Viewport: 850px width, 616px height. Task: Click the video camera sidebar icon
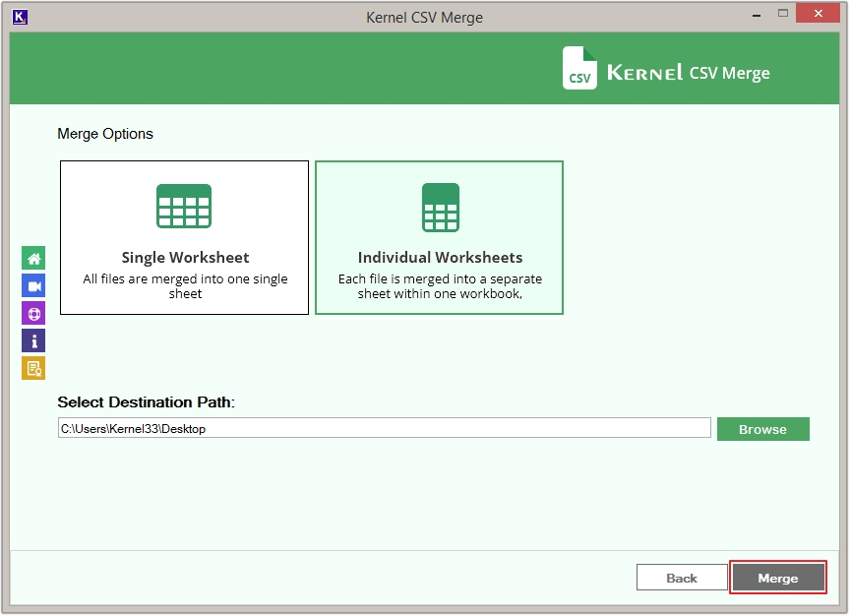(33, 285)
